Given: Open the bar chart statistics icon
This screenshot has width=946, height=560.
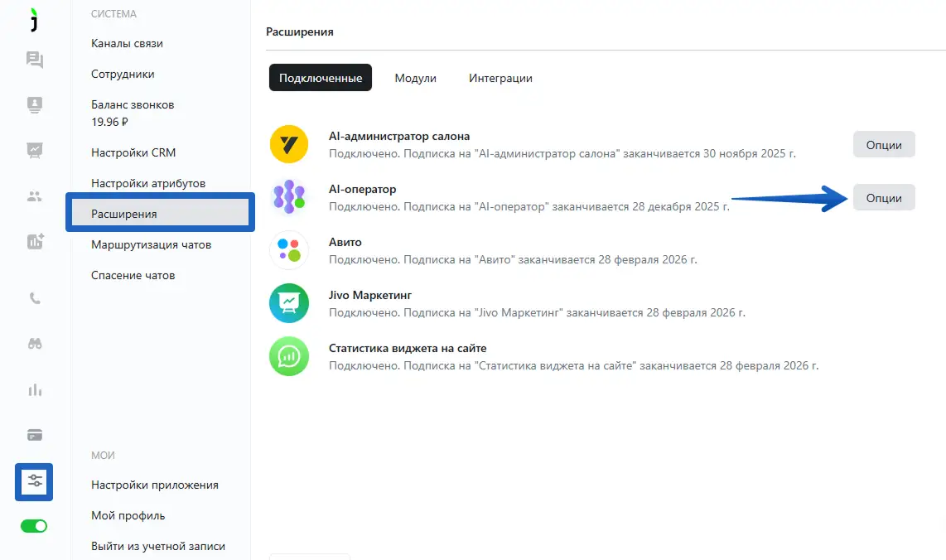Looking at the screenshot, I should click(34, 389).
